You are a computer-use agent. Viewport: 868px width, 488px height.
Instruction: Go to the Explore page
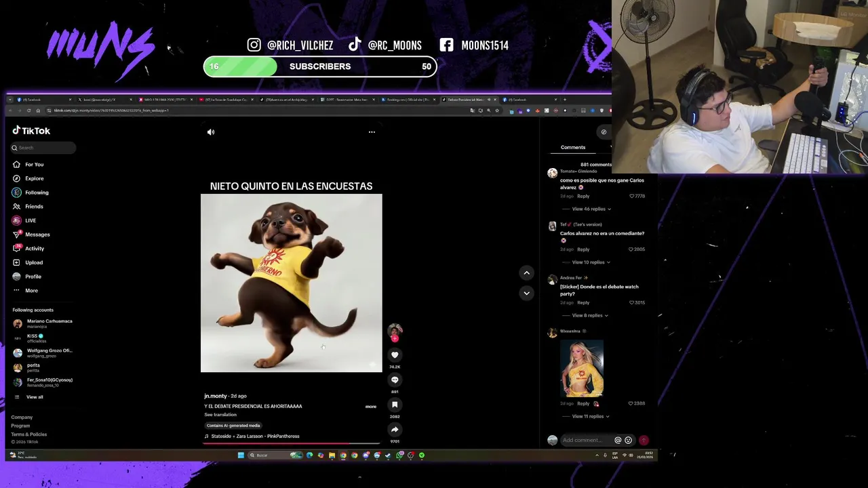[28, 178]
